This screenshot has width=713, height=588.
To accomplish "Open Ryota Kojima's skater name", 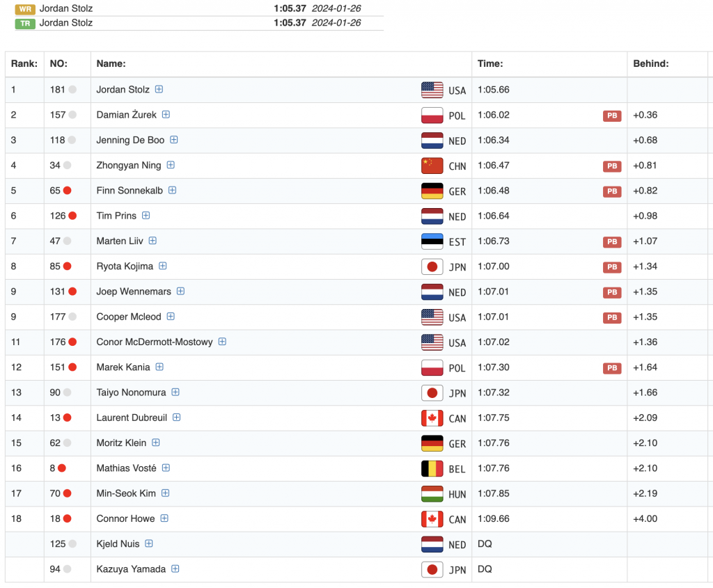I will pos(125,266).
